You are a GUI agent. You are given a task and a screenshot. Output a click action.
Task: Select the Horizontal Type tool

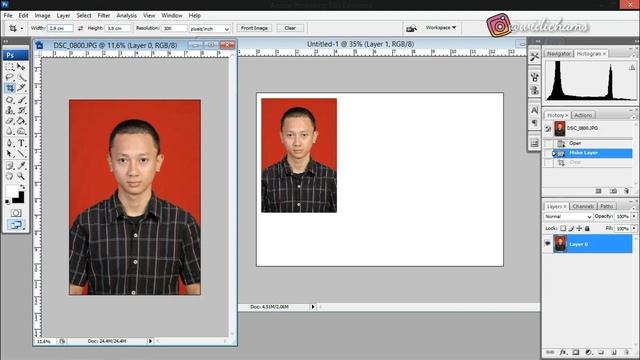[x=21, y=143]
